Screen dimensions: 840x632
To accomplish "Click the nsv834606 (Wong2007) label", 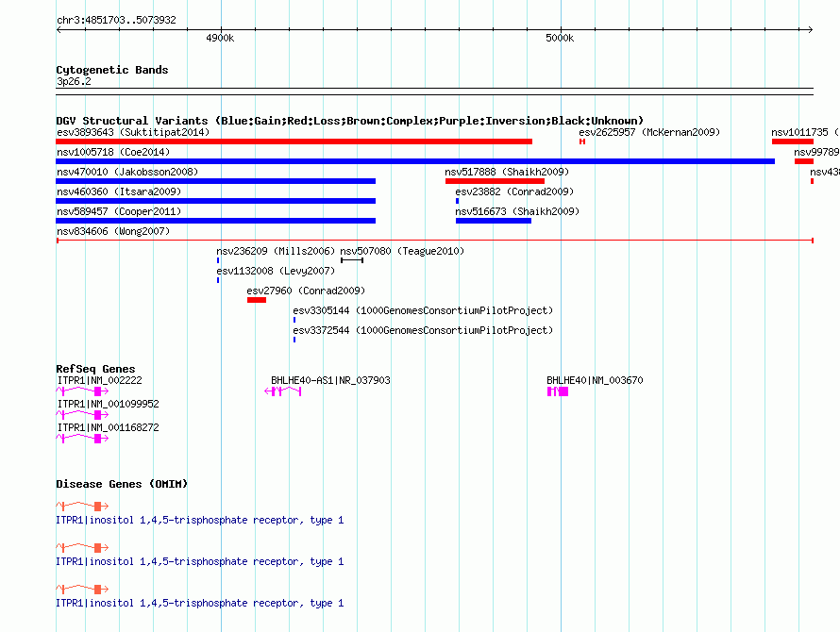I will click(113, 231).
